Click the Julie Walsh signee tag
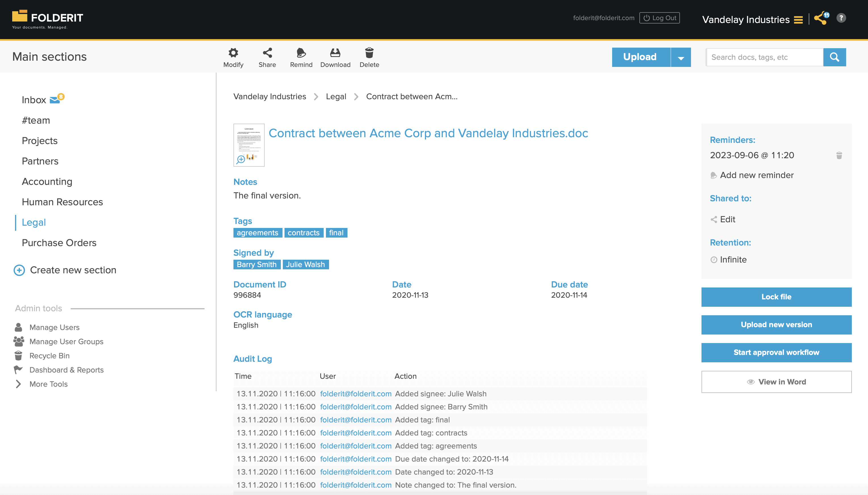The width and height of the screenshot is (868, 495). coord(306,265)
